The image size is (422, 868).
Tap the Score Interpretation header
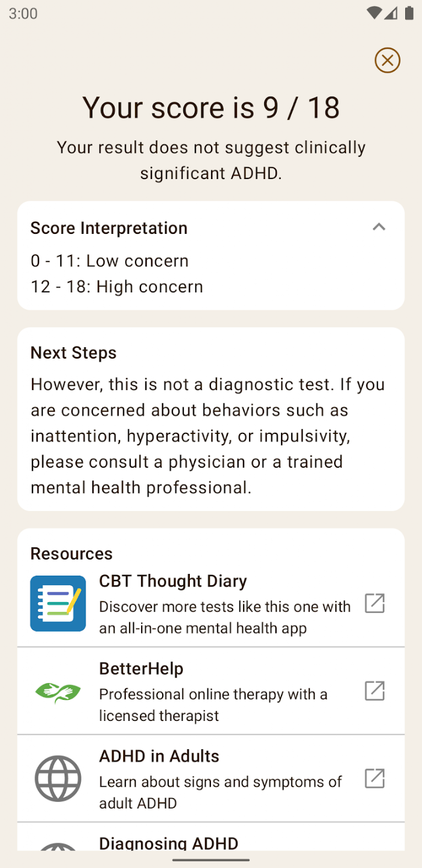[109, 228]
